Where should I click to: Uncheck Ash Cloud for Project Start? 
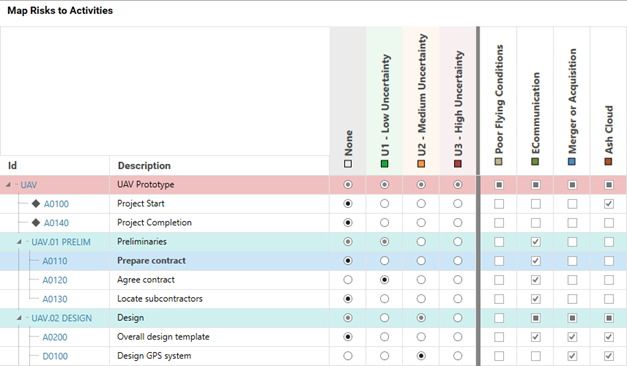click(x=609, y=204)
